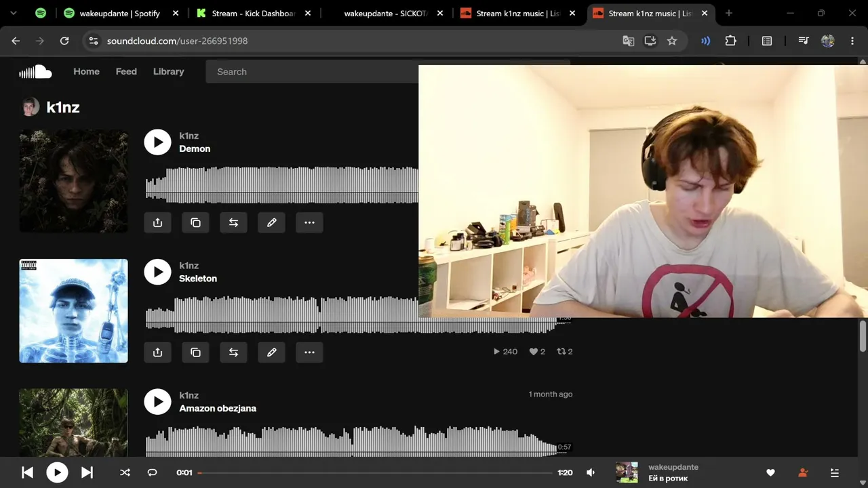Edit the Demon track
Screen dimensions: 868x488
click(272, 222)
